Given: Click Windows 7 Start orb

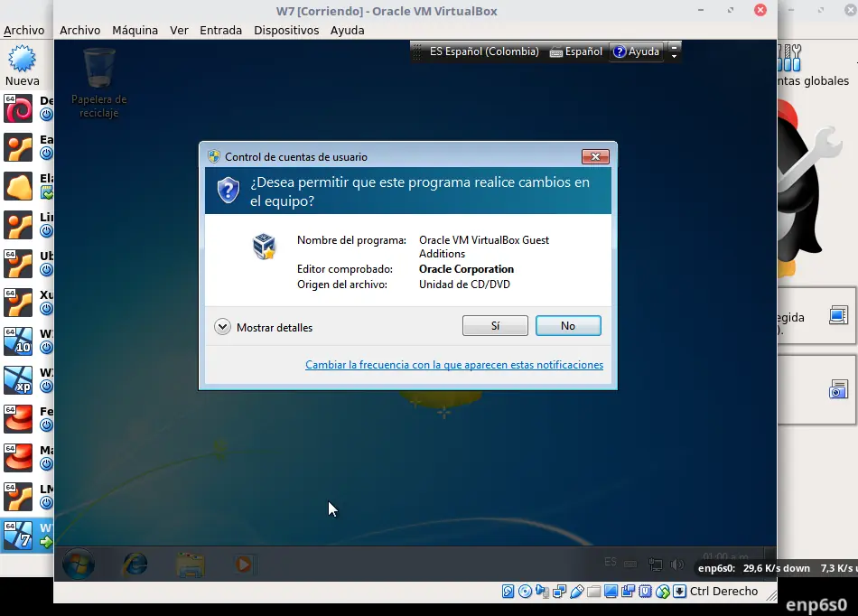Looking at the screenshot, I should coord(79,564).
